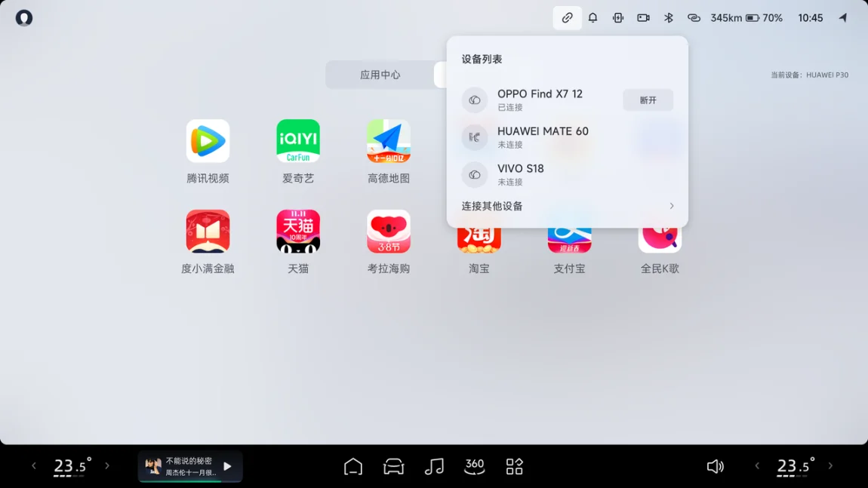Decrease right temperature with the left arrow
Screen dimensions: 868x488
coord(757,466)
